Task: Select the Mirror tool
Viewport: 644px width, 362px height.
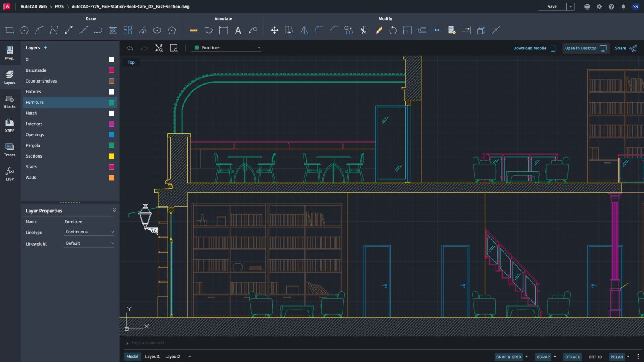Action: pos(304,30)
